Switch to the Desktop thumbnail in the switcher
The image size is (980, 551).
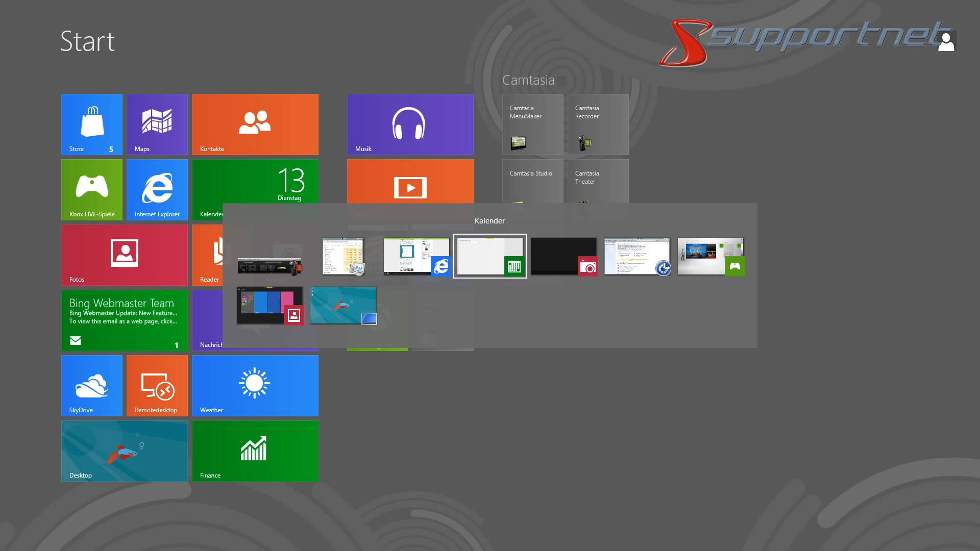click(343, 306)
